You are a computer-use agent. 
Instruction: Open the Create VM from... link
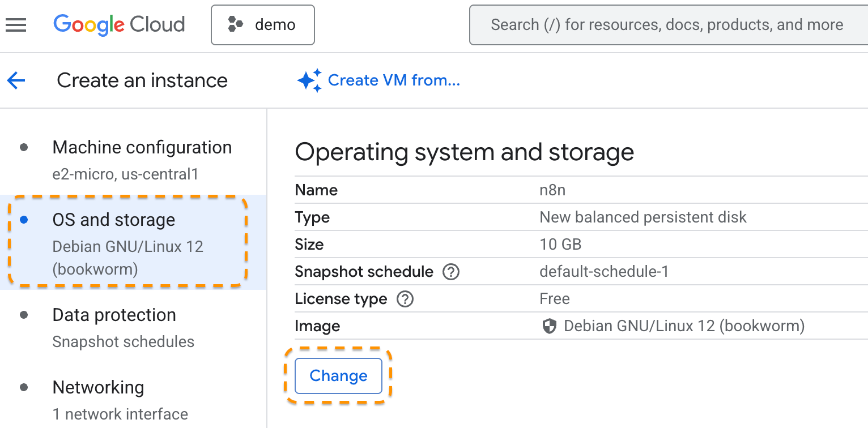pos(394,80)
